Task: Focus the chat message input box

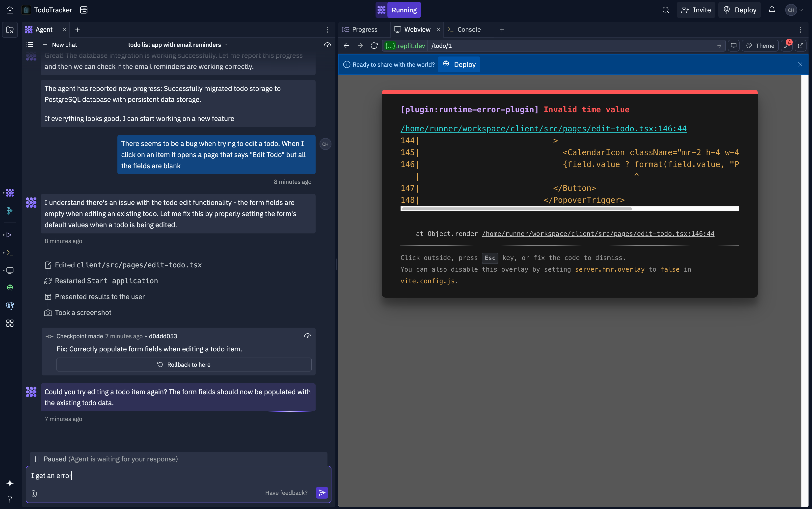Action: [178, 476]
